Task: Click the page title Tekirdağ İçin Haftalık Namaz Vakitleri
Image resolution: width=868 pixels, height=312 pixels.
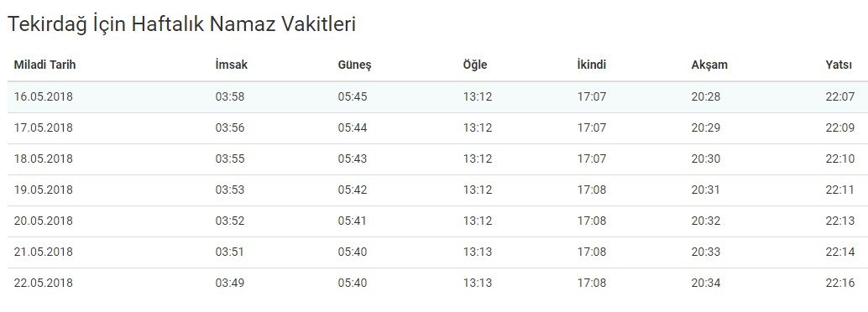Action: pos(181,25)
